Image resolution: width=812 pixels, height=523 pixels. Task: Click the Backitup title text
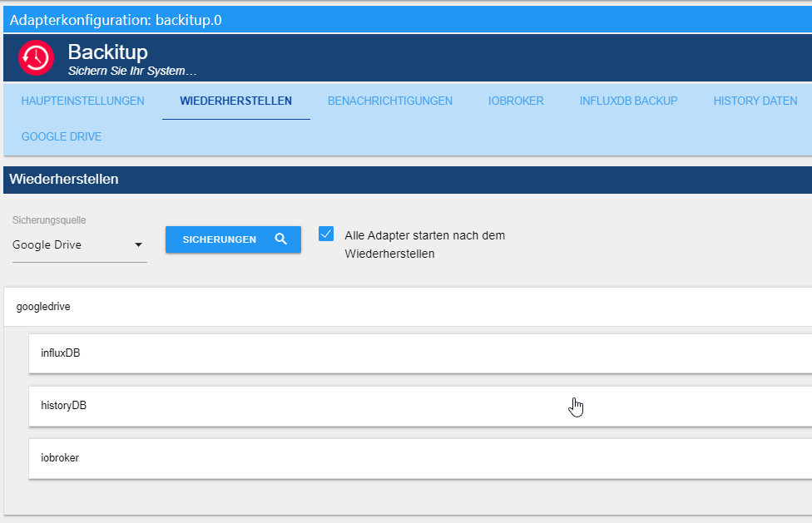[107, 52]
